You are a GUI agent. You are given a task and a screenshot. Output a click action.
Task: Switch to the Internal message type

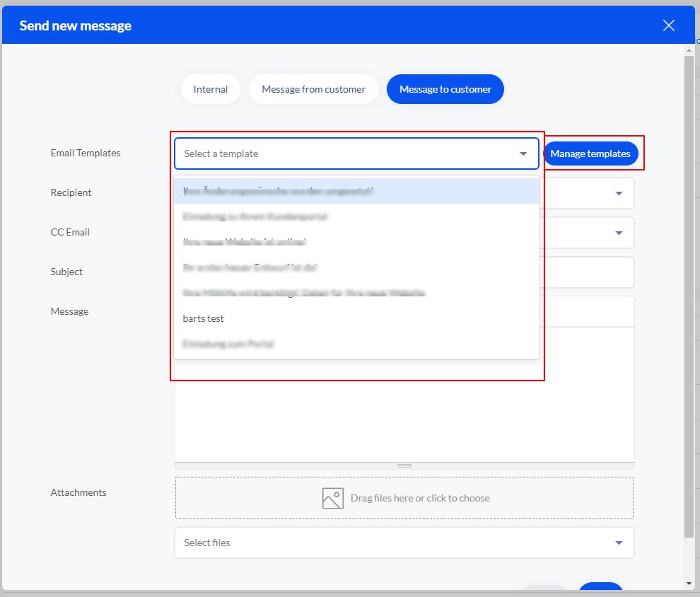coord(211,89)
